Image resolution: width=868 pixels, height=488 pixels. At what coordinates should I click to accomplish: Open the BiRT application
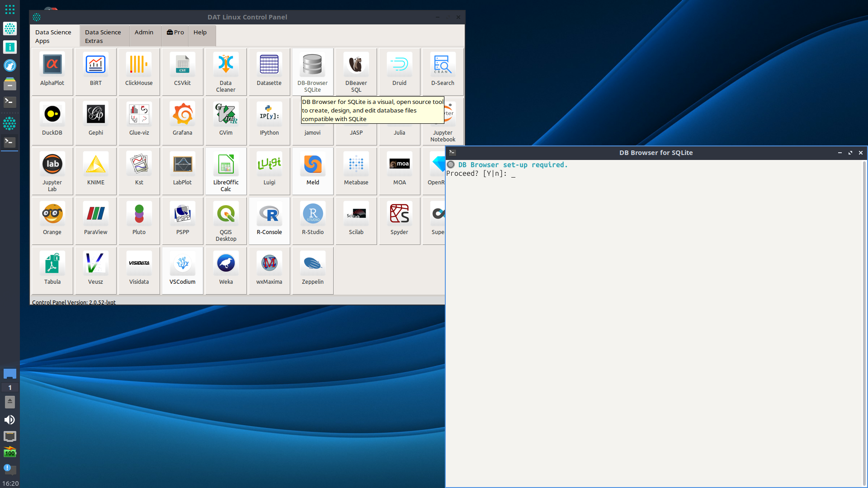click(96, 71)
